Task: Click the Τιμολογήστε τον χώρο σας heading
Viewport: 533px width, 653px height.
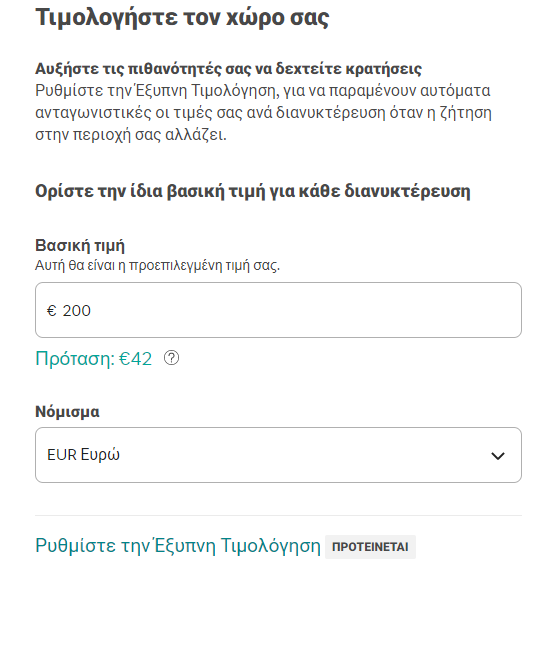Action: click(x=182, y=18)
